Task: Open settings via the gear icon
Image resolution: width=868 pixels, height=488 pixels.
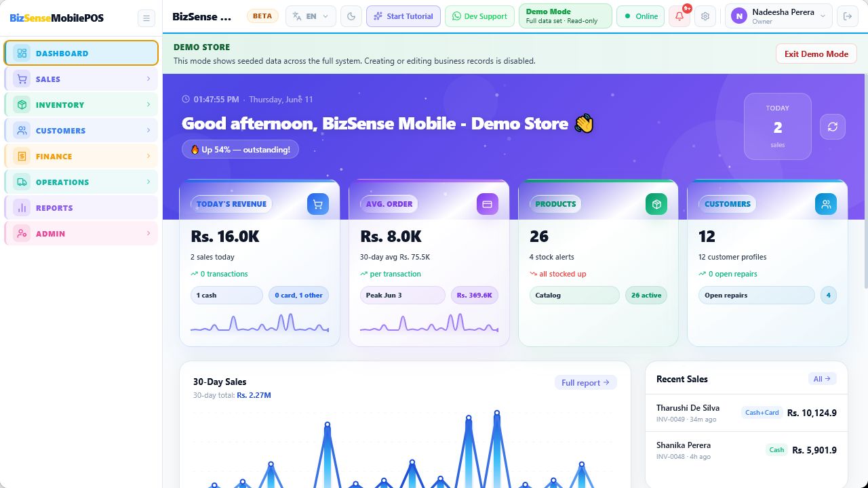Action: click(x=705, y=16)
